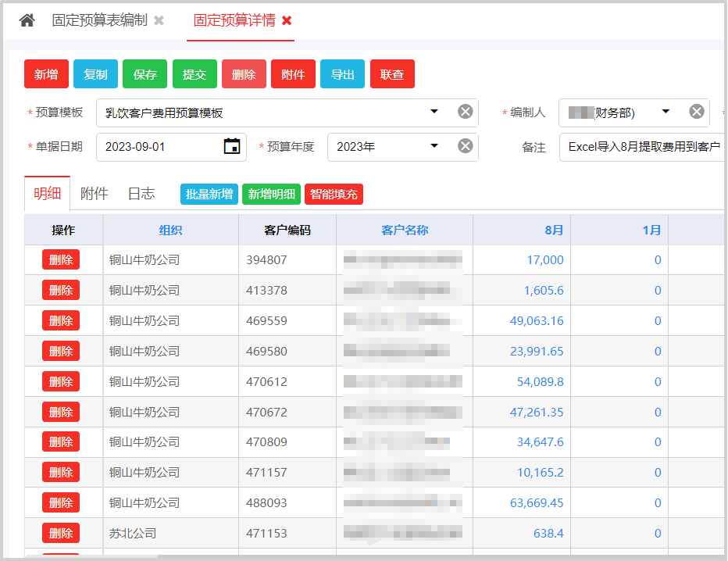Sort by the 组织 column header
The height and width of the screenshot is (561, 728).
(170, 230)
